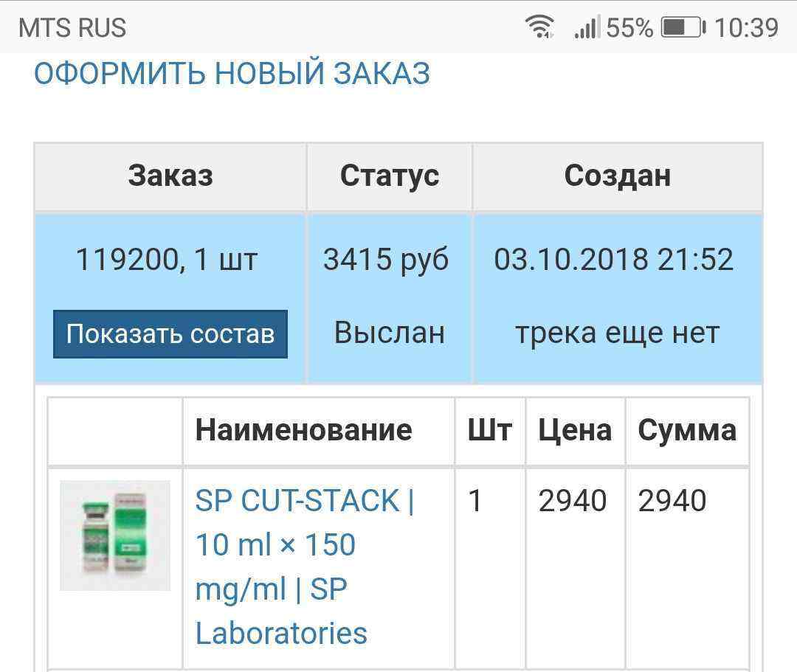Screen dimensions: 797x672
Task: Click the Заказ column header
Action: (170, 176)
